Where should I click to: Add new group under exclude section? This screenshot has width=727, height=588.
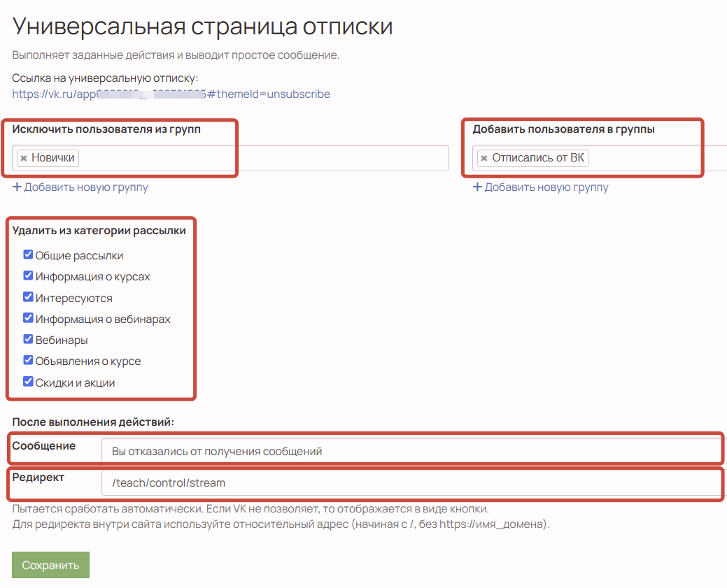tap(86, 187)
